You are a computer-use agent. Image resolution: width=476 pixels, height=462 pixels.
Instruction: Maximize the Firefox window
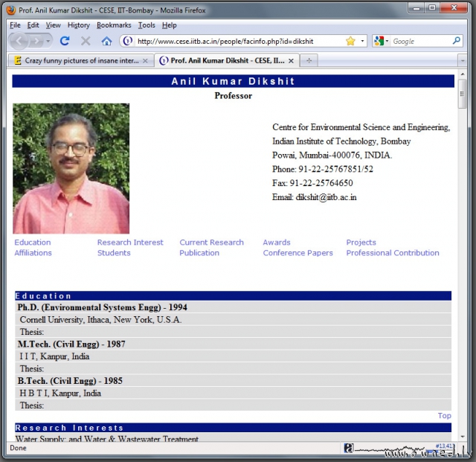[x=432, y=8]
